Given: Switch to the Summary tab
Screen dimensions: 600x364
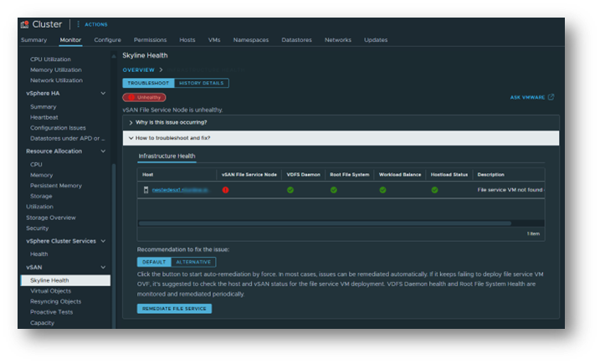Looking at the screenshot, I should click(34, 40).
